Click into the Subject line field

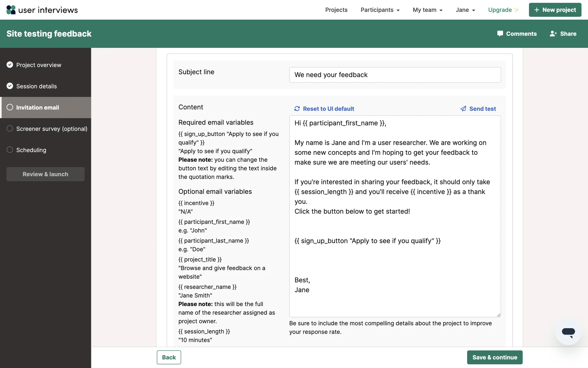(395, 75)
